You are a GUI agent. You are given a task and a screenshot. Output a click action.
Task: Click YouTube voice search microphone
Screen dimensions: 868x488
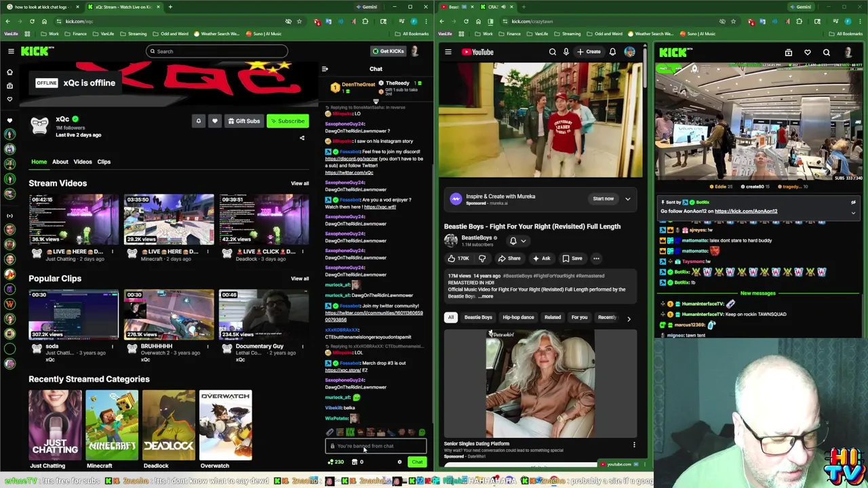coord(566,52)
